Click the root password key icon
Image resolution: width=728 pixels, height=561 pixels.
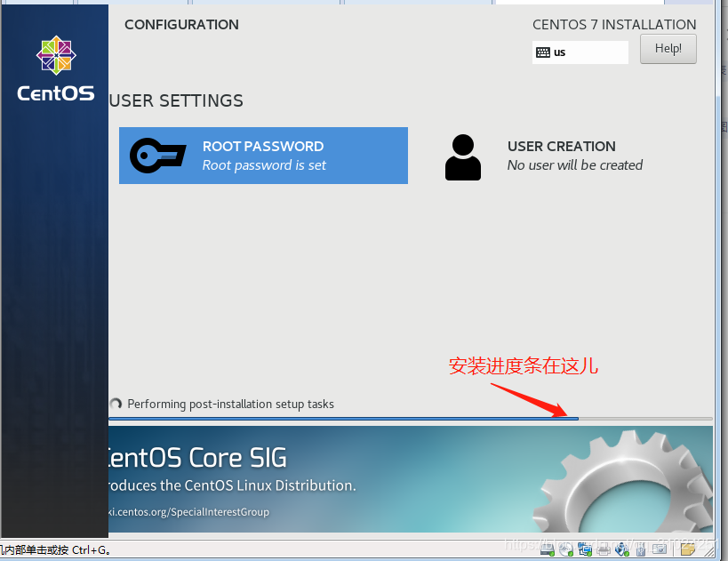tap(158, 156)
